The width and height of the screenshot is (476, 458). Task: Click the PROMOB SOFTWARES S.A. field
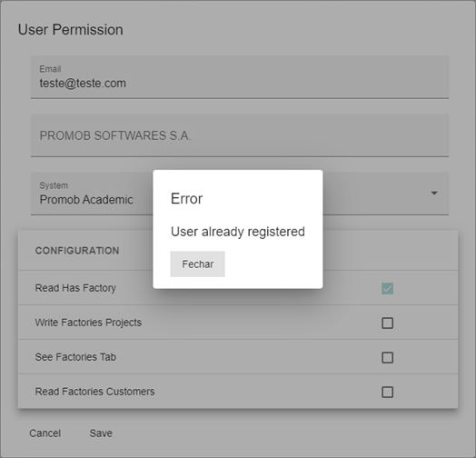[x=240, y=135]
